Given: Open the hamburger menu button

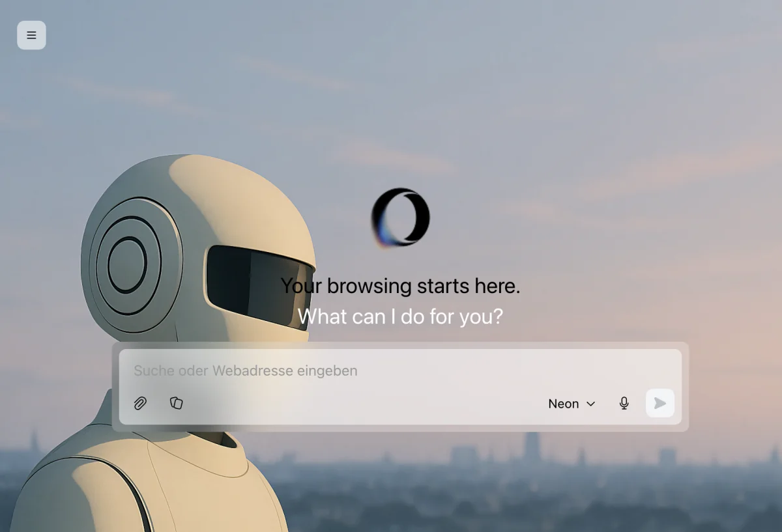Looking at the screenshot, I should 31,35.
